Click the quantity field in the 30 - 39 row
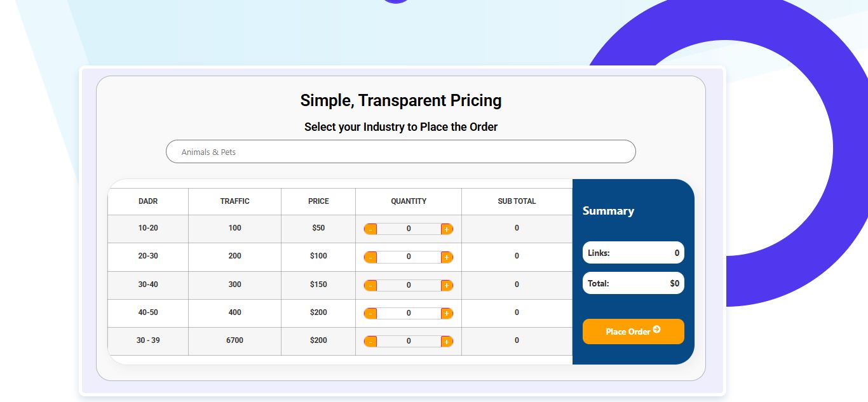Screen dimensions: 868x402 [x=409, y=341]
